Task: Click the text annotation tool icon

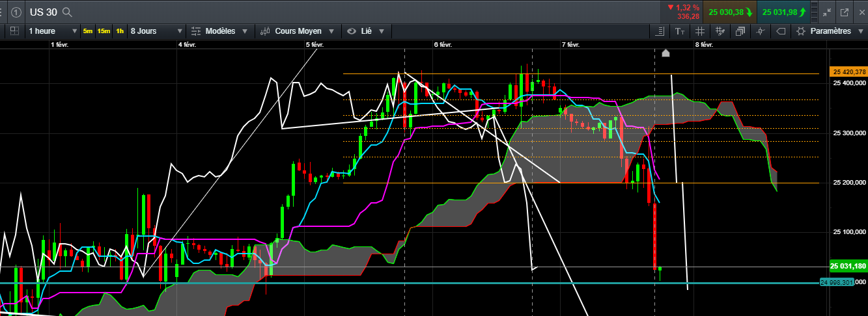Action: [680, 31]
